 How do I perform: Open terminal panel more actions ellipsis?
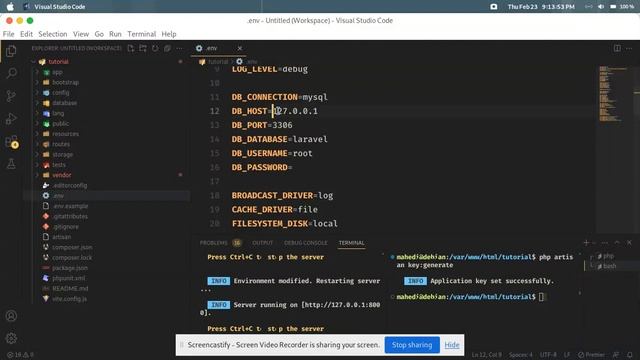(x=605, y=242)
